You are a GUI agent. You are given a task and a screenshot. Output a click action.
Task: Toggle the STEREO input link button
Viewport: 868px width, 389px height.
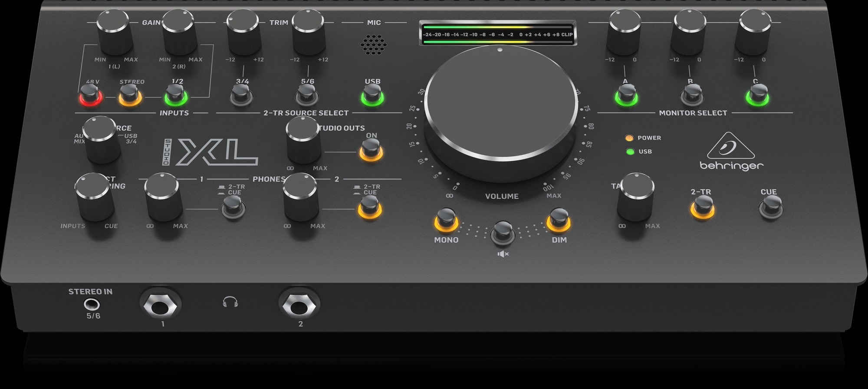pyautogui.click(x=130, y=96)
